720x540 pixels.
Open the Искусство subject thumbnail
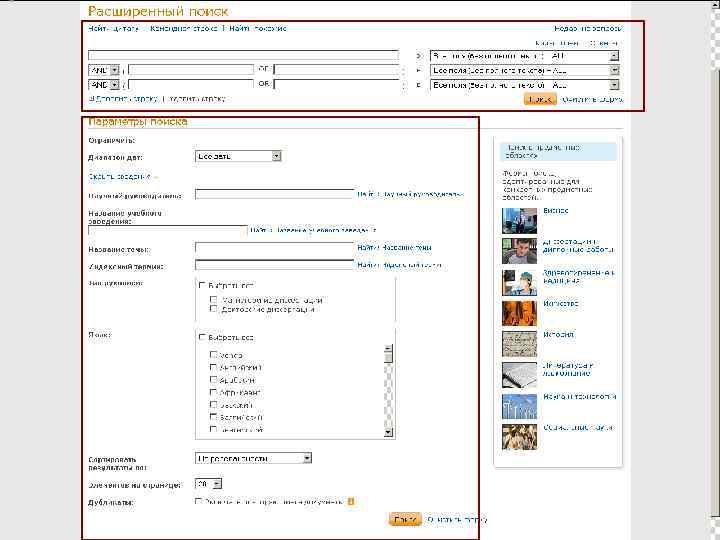click(x=519, y=313)
